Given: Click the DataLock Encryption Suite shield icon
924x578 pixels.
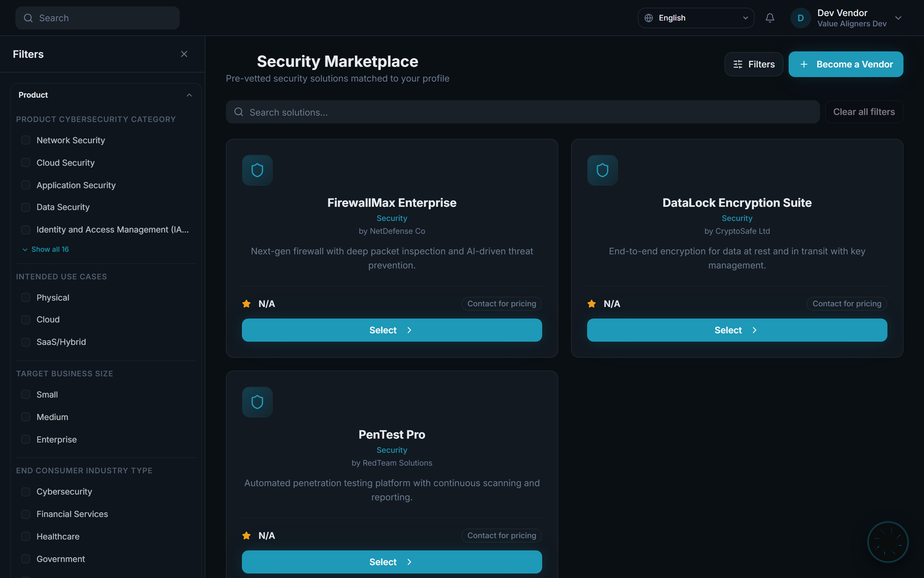Looking at the screenshot, I should 603,170.
